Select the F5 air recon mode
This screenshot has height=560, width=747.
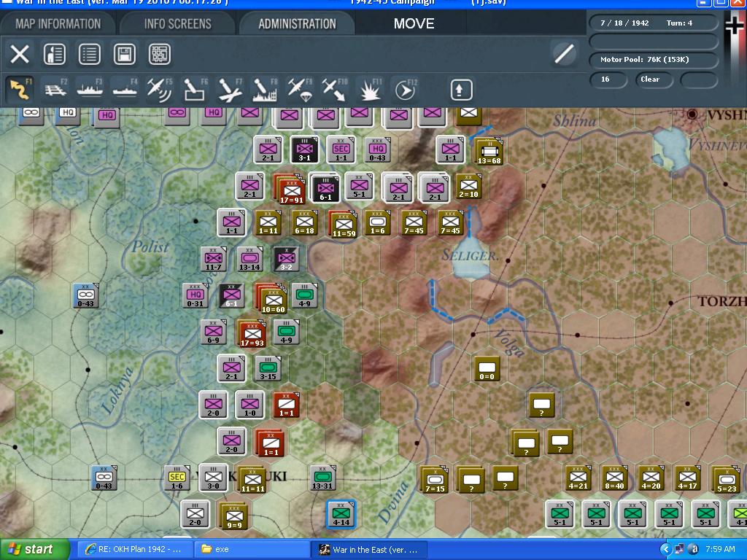160,90
